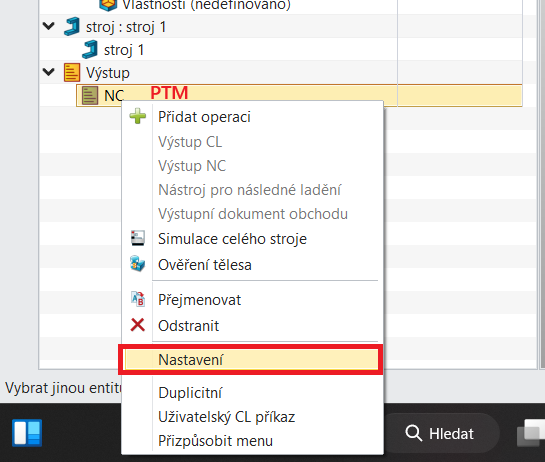Open Přizpůsobit menu option
This screenshot has width=545, height=462.
tap(215, 441)
